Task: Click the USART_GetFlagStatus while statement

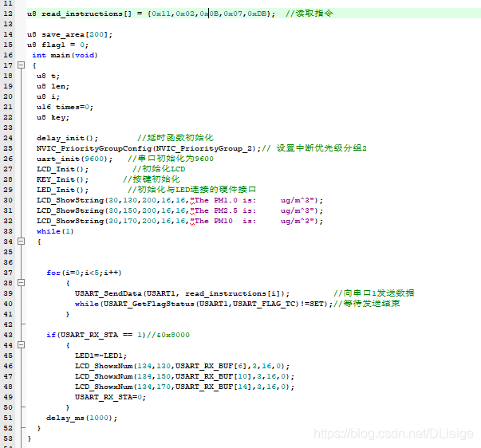Action: (203, 304)
